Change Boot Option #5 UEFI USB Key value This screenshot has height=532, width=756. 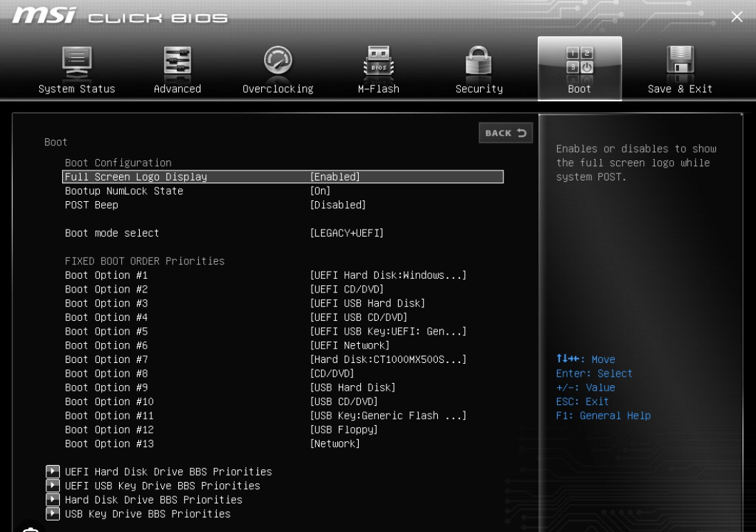(388, 331)
